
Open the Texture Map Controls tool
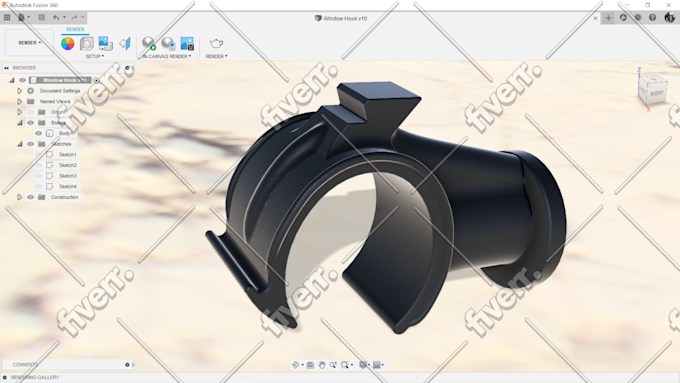pos(125,43)
